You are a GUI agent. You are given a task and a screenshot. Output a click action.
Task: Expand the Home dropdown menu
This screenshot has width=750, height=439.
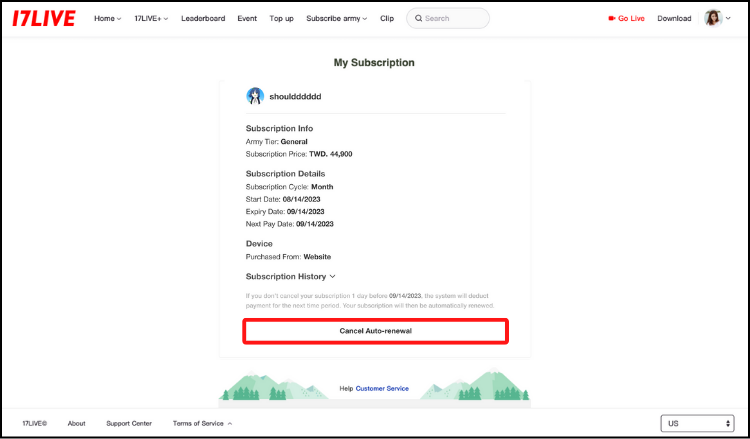coord(107,18)
